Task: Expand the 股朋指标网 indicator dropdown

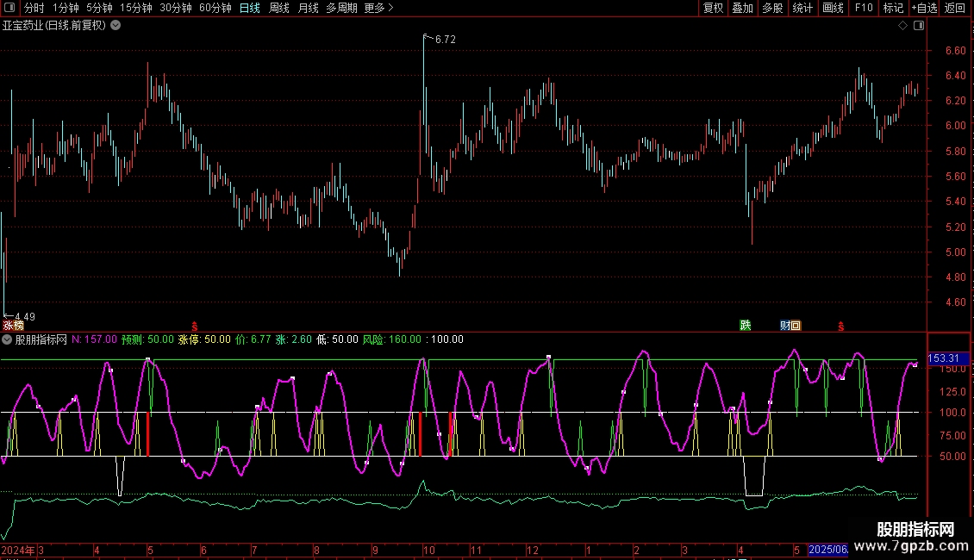Action: 7,339
